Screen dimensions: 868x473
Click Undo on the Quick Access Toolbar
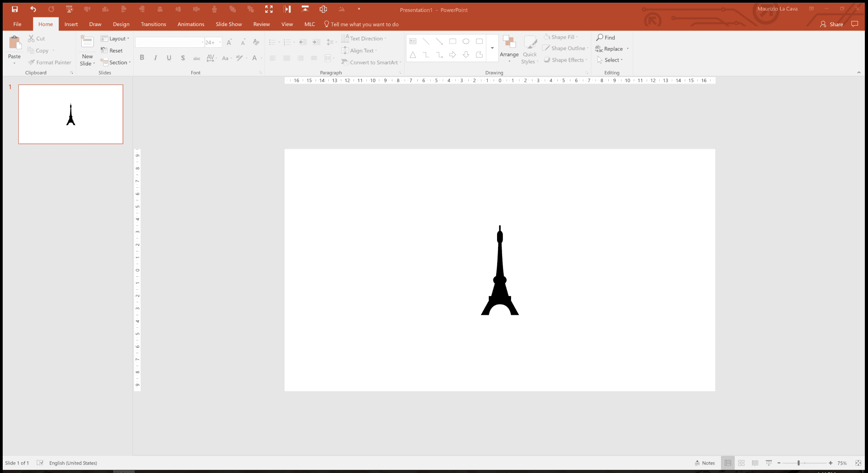(33, 9)
